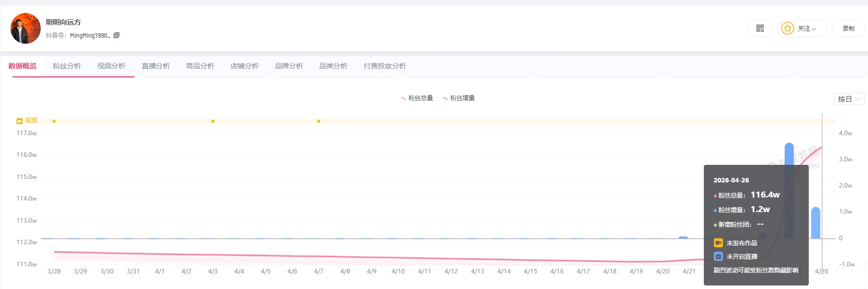Screen dimensions: 868x289
Task: Click the 视频 row camera icon
Action: point(20,121)
